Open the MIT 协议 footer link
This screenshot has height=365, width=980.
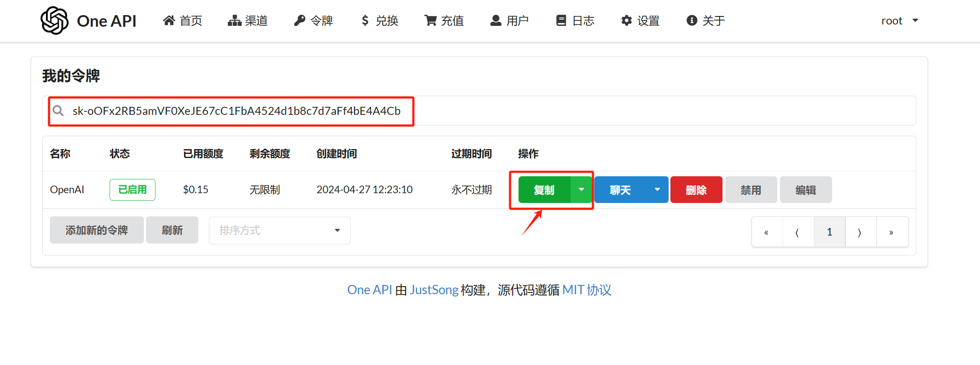(x=587, y=290)
